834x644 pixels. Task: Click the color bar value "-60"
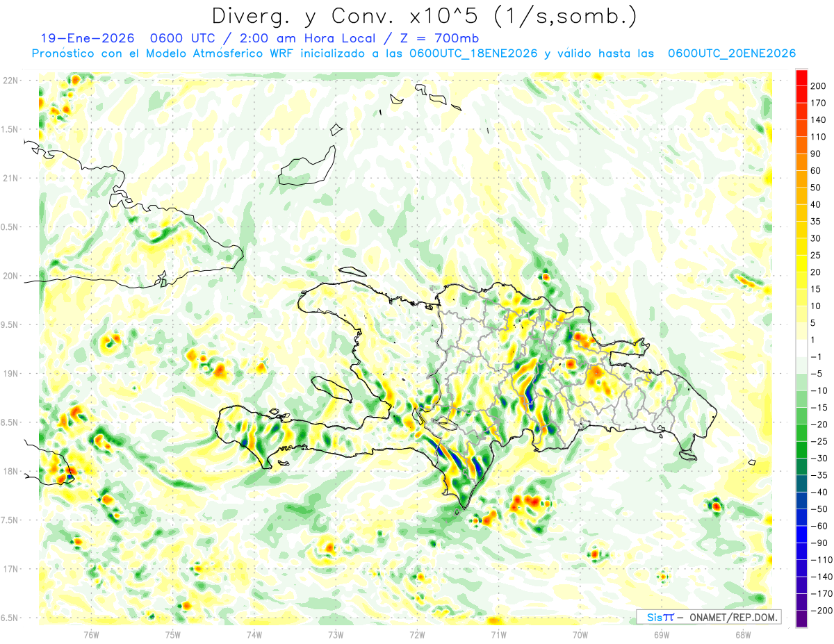(x=818, y=526)
